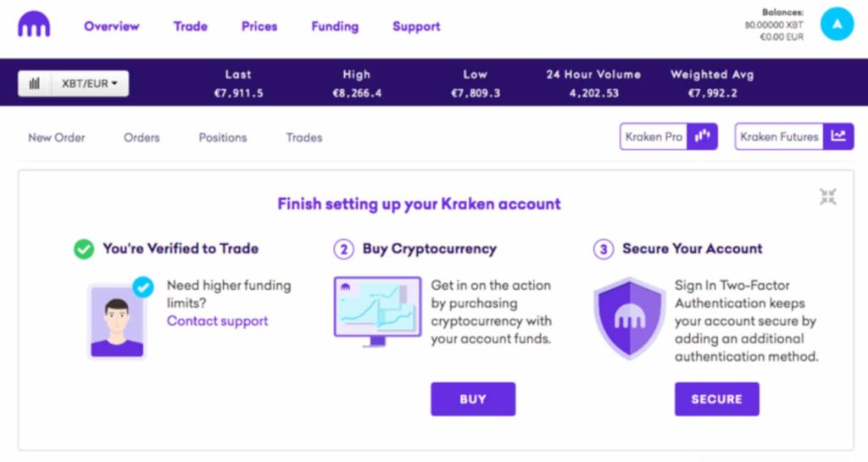The image size is (868, 462).
Task: Click the Kraken logo icon
Action: click(34, 25)
